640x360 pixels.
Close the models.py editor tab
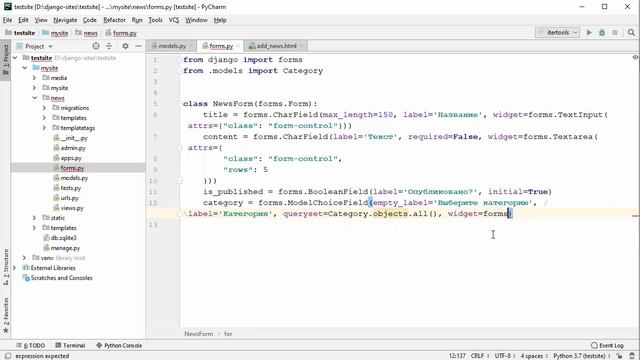(x=191, y=46)
